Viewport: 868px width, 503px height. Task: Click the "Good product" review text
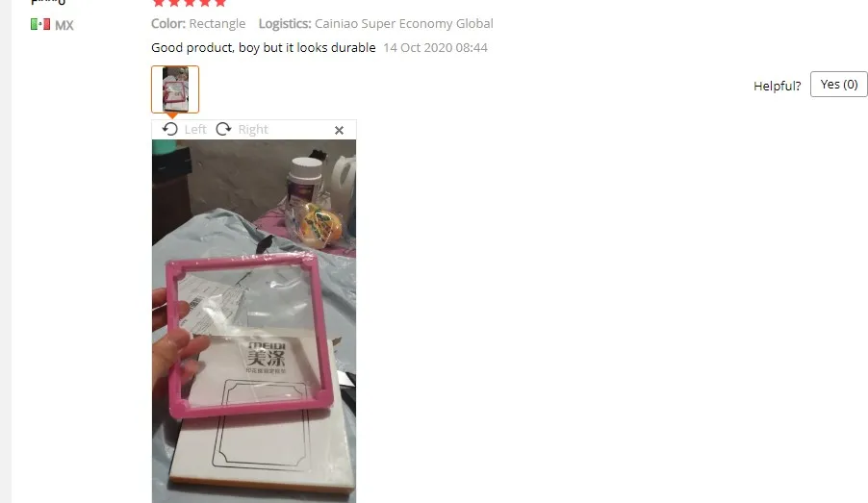pos(264,47)
